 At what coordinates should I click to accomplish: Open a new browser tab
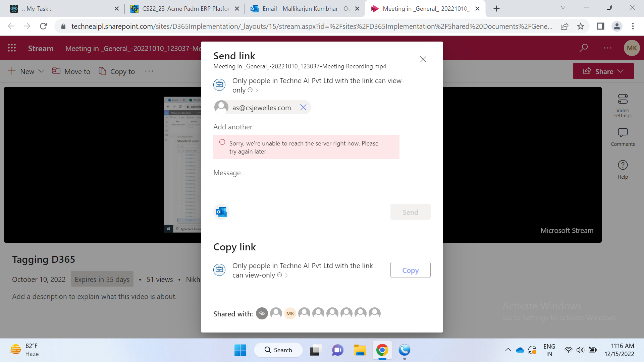coord(496,9)
